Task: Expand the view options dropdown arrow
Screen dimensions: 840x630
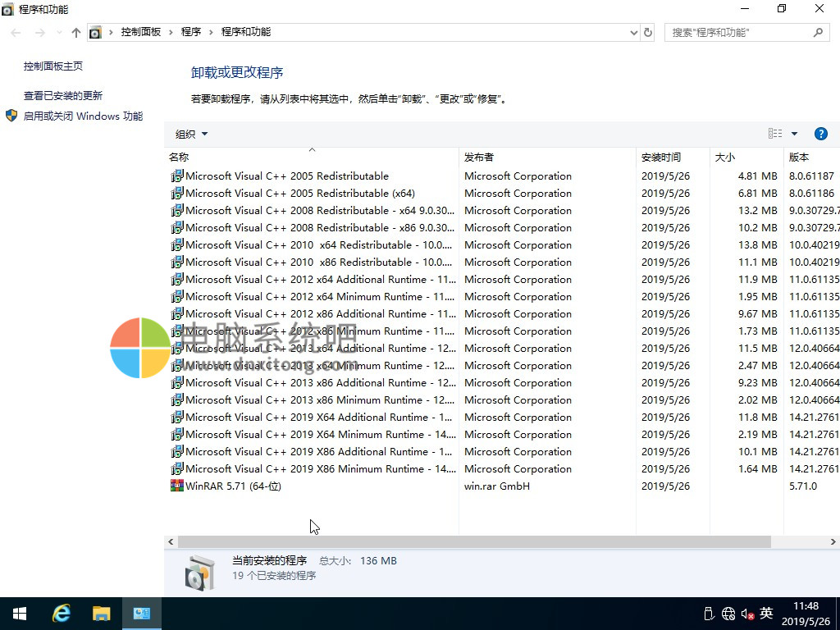Action: pyautogui.click(x=794, y=134)
